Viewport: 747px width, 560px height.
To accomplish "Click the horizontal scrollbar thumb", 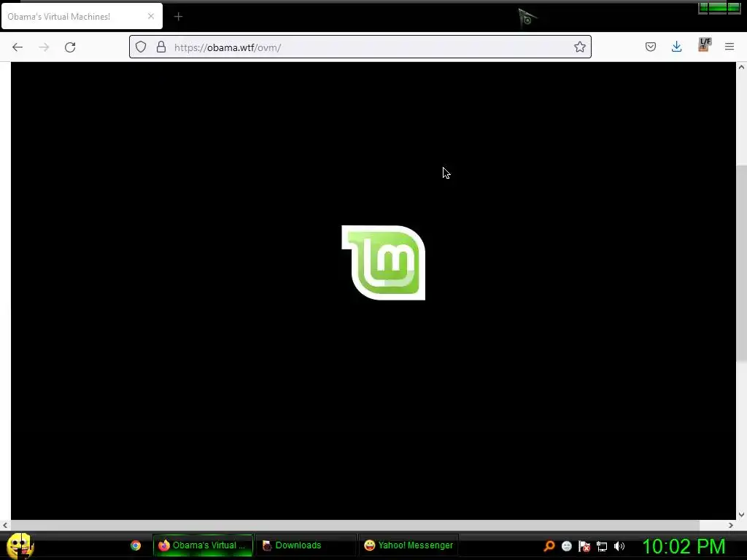I will click(x=355, y=526).
